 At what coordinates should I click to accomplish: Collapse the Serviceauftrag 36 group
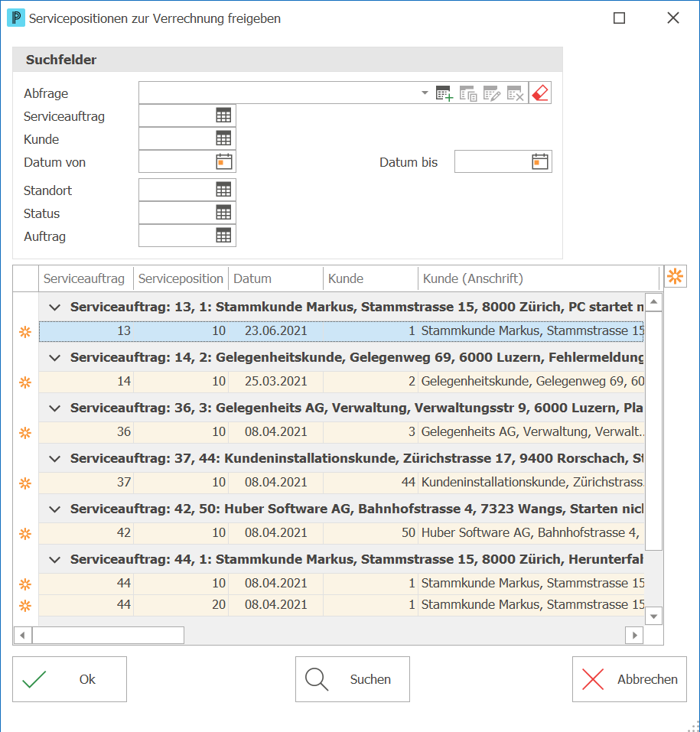54,408
